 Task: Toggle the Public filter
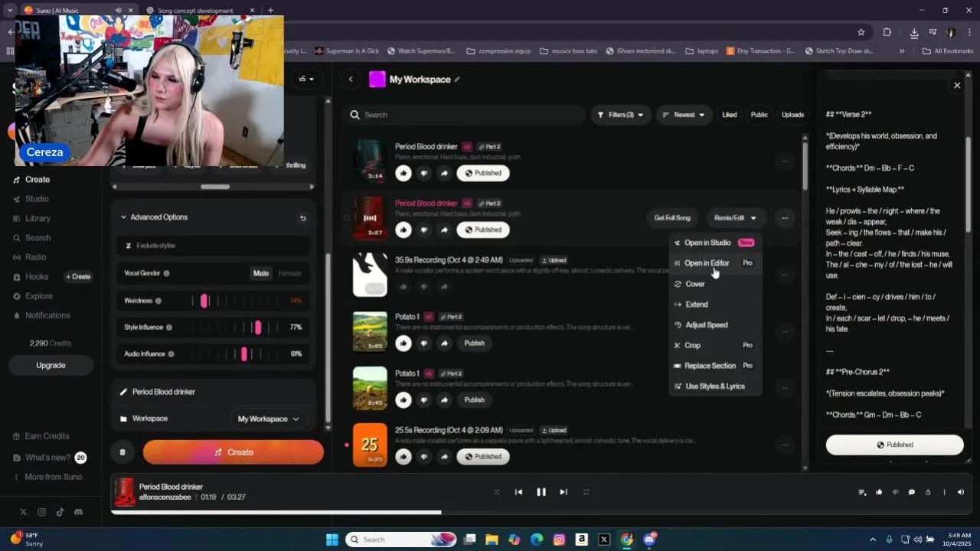click(x=759, y=115)
